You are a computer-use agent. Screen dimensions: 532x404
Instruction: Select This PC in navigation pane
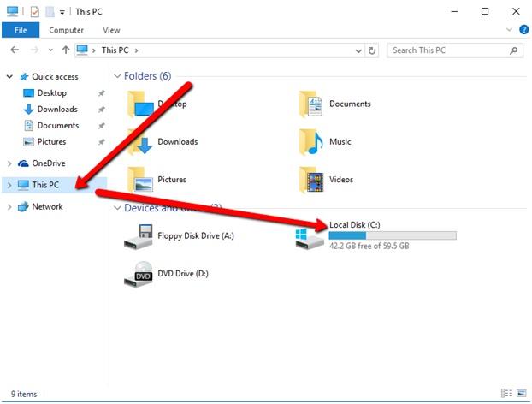coord(45,185)
